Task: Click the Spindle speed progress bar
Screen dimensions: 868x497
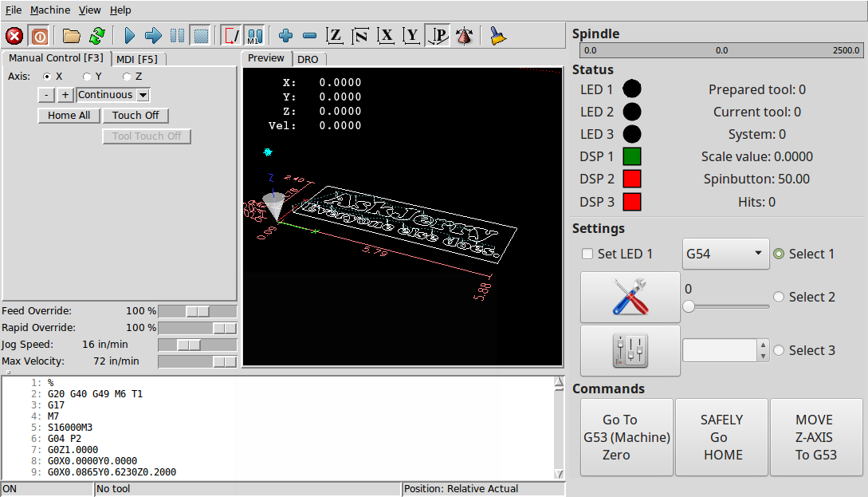Action: (721, 50)
